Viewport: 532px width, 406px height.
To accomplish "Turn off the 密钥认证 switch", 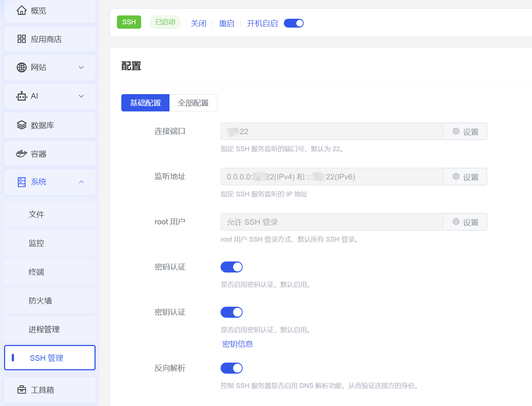I will coord(232,312).
